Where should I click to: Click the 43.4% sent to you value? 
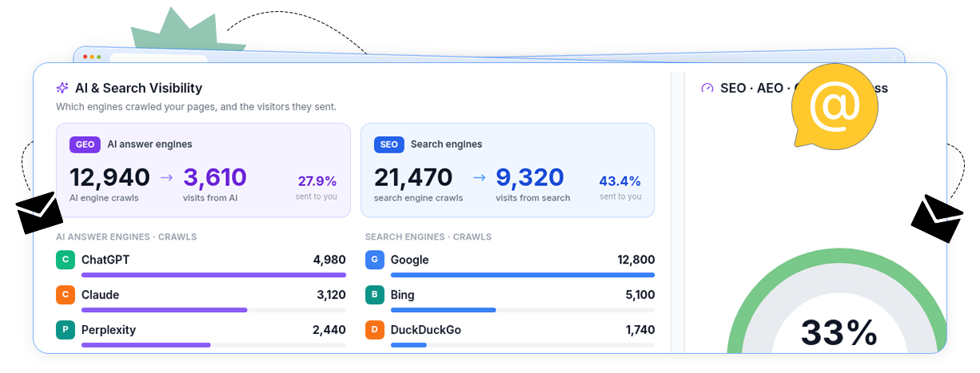pos(620,181)
